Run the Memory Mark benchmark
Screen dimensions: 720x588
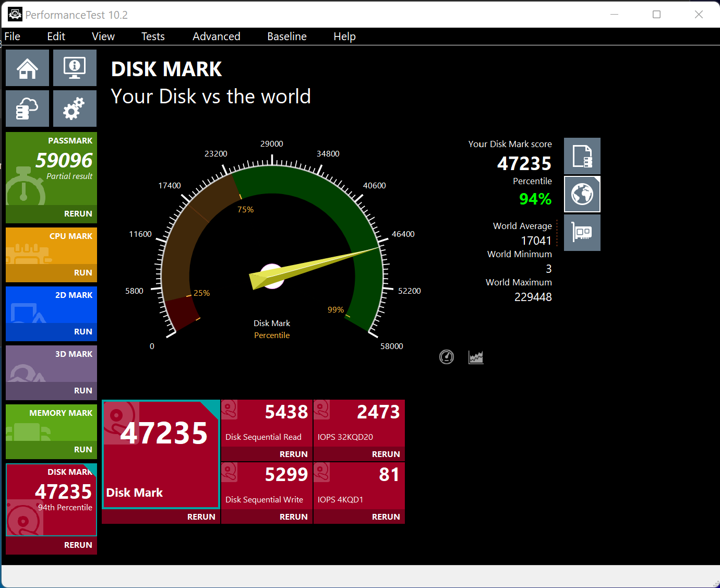point(83,450)
